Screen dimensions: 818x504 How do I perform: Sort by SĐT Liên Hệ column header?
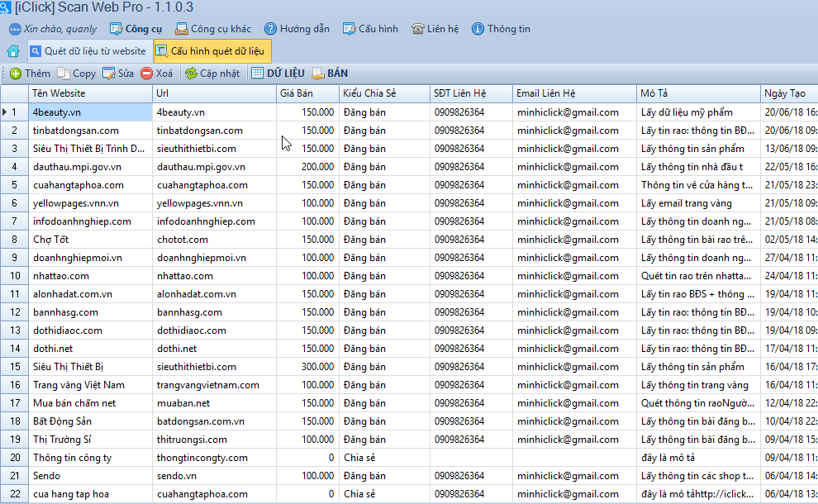click(471, 93)
